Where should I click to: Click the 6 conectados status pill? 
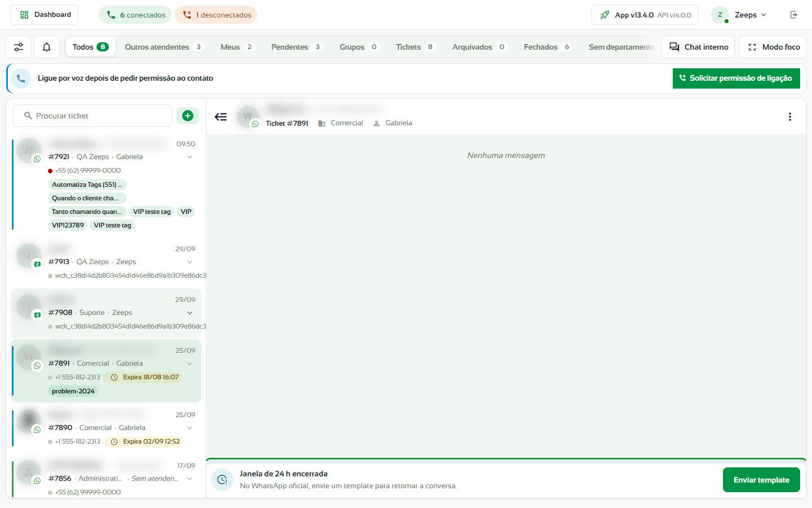[x=135, y=15]
